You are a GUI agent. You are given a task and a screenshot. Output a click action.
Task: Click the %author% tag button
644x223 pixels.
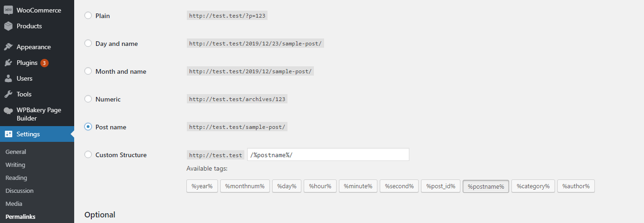[576, 186]
